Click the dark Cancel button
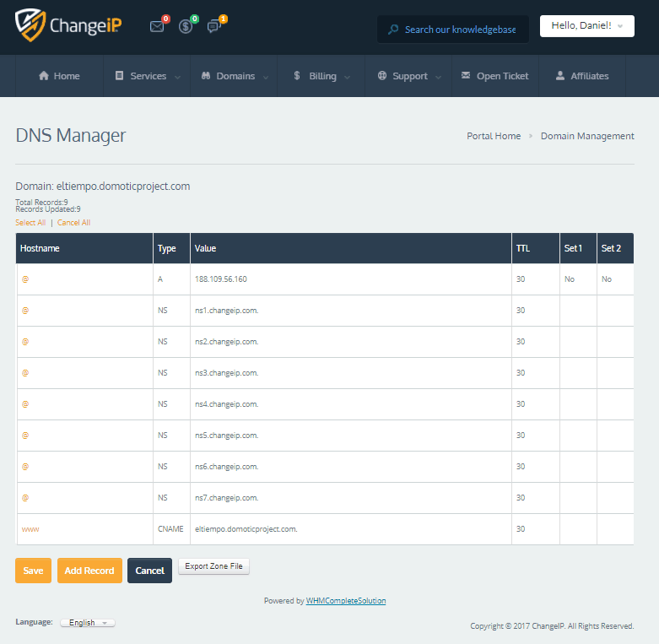Screen dimensions: 659x644 [x=149, y=571]
